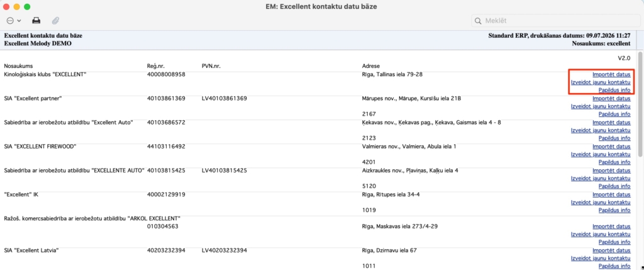Click the Adrese column header
644x270 pixels.
(x=371, y=66)
